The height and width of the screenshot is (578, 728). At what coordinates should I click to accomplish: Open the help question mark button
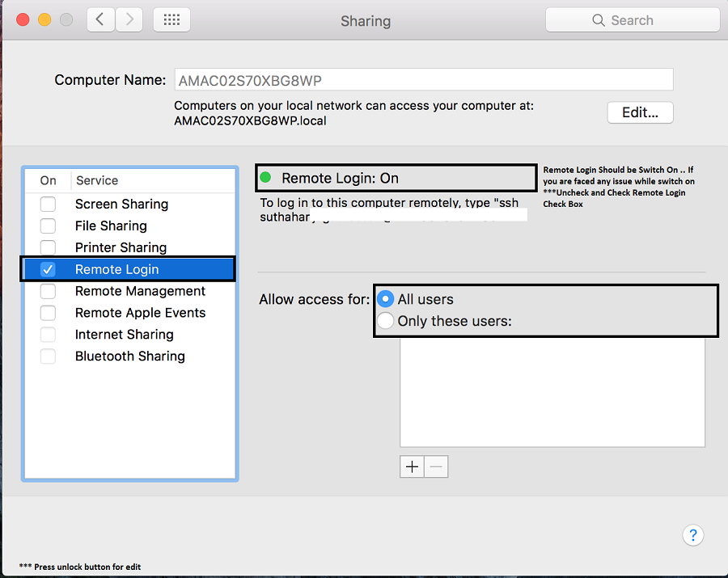tap(692, 535)
